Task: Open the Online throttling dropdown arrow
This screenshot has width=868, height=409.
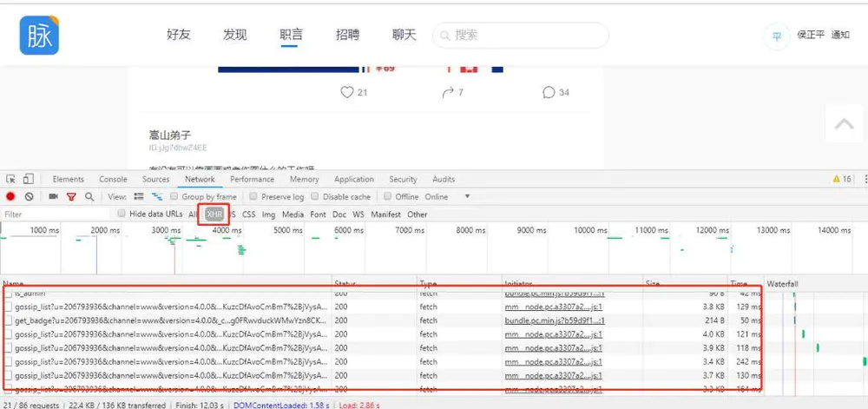Action: click(467, 196)
